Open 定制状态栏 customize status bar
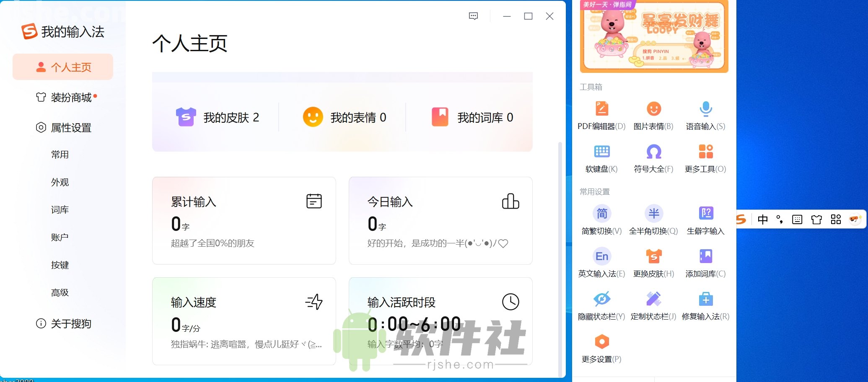This screenshot has width=868, height=382. 653,306
